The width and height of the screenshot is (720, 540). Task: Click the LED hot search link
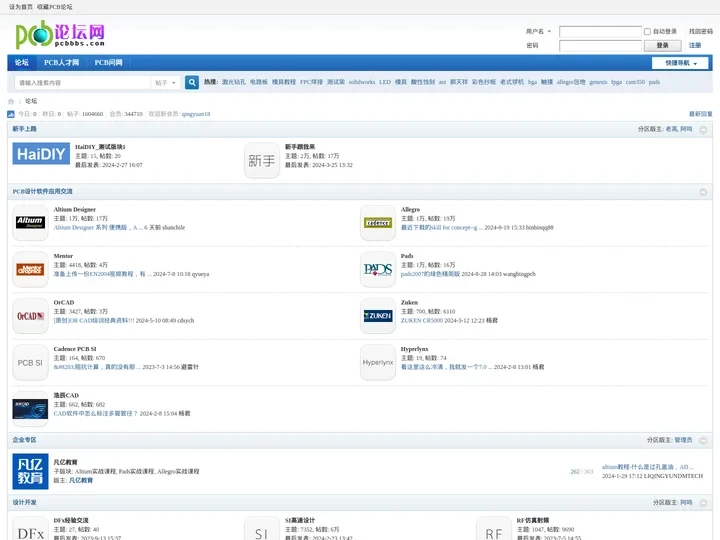click(x=385, y=82)
